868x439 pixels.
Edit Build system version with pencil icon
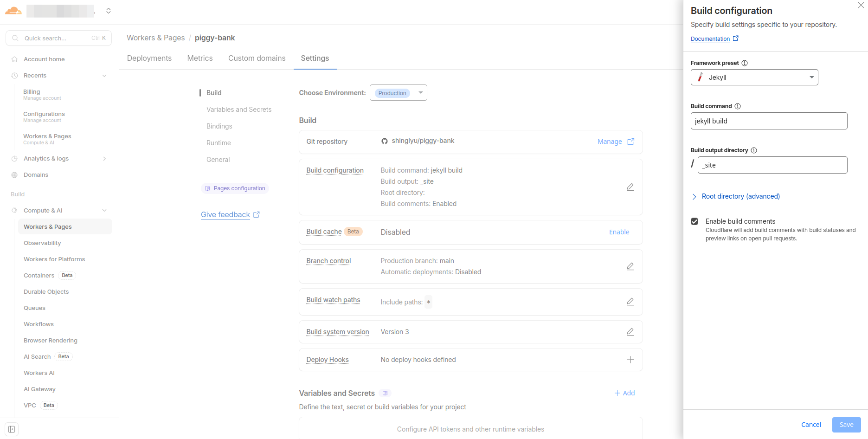[x=630, y=331]
